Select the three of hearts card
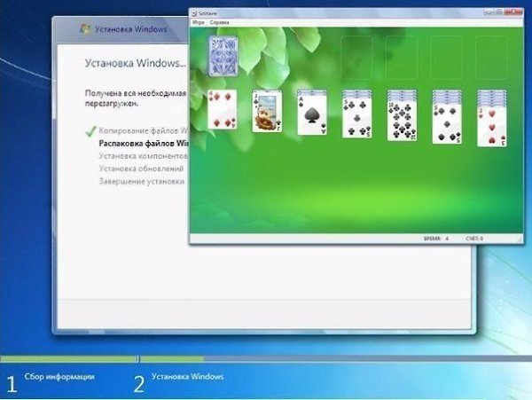The width and height of the screenshot is (532, 400). pos(492,127)
